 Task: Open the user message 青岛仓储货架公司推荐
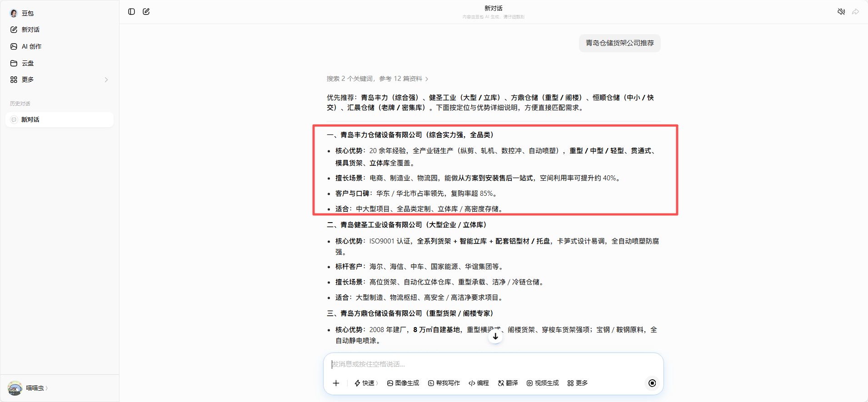point(619,43)
